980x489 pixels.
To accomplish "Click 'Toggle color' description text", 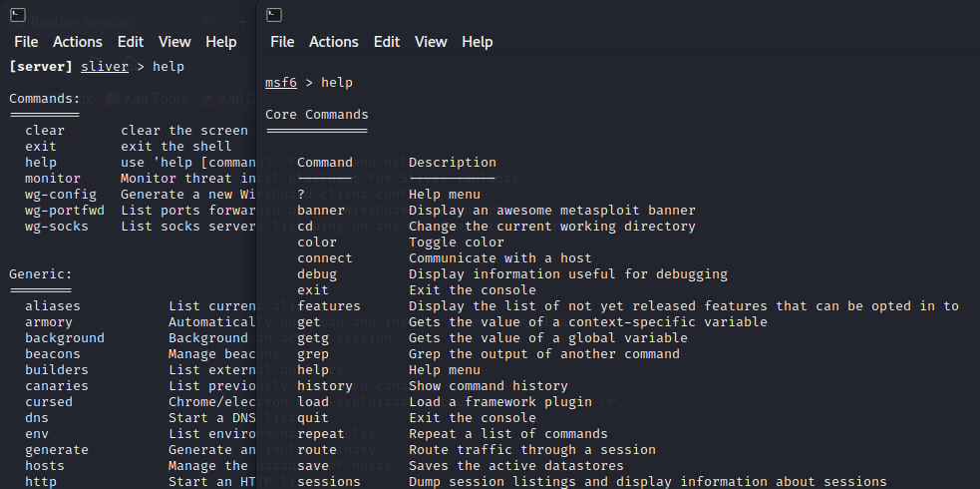I will 457,242.
